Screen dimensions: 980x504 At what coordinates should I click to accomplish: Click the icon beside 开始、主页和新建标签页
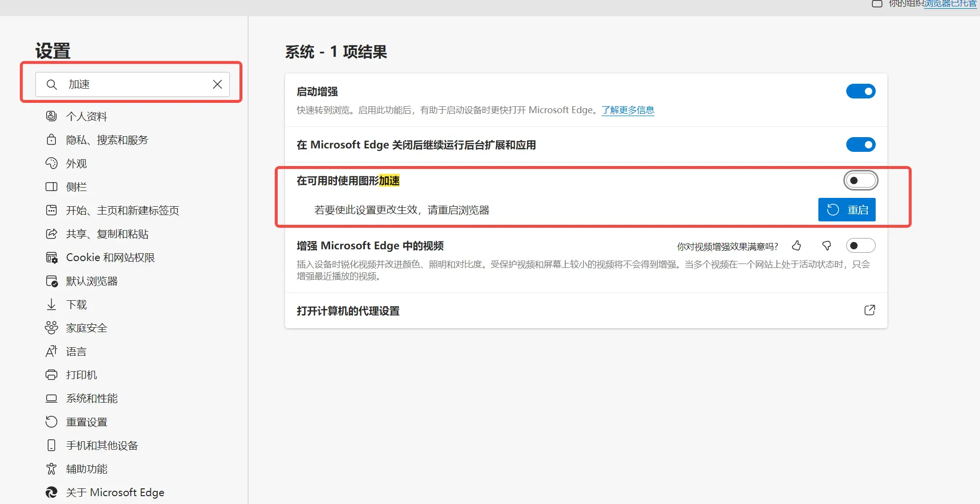coord(51,210)
